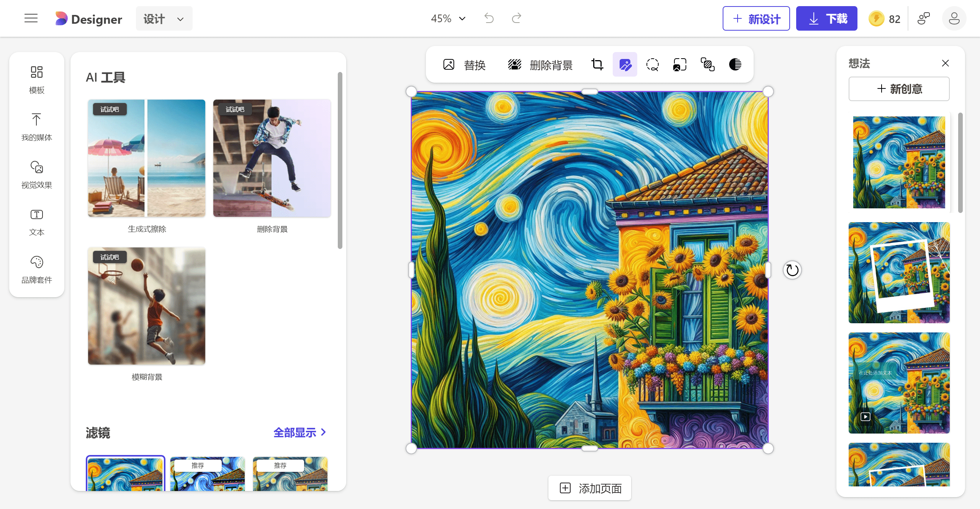Open 我的媒体 upload section
This screenshot has height=509, width=980.
(37, 128)
